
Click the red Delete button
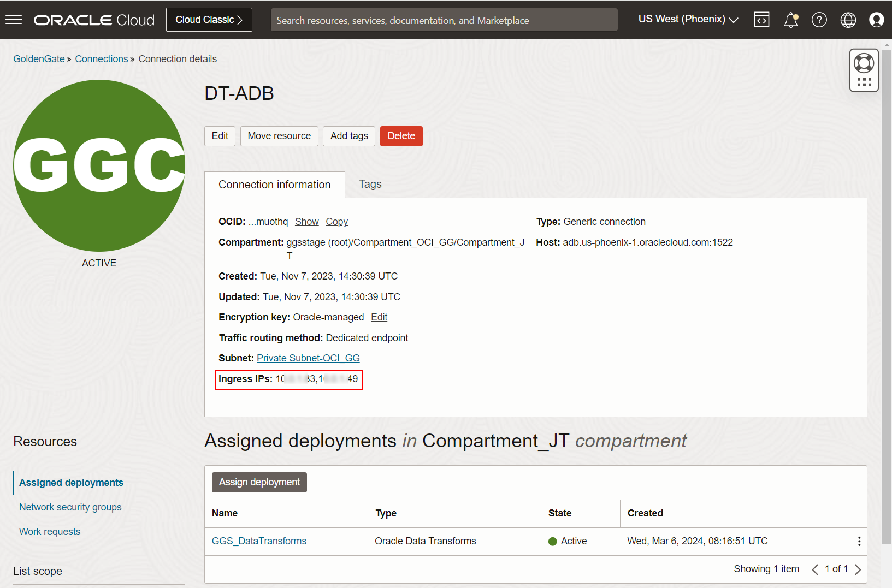[x=401, y=136]
